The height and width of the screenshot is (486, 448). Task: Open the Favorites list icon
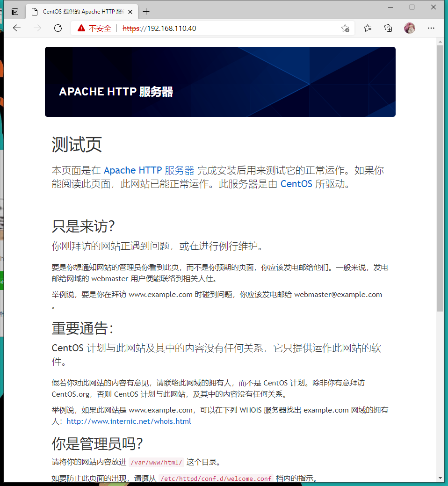click(x=368, y=28)
